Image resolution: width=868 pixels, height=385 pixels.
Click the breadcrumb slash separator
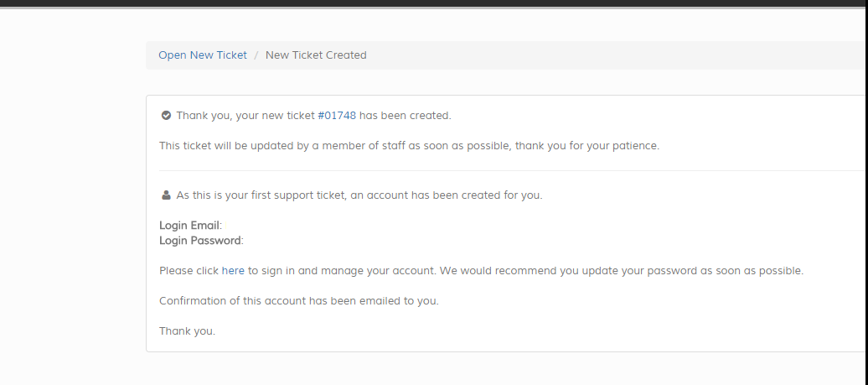256,55
